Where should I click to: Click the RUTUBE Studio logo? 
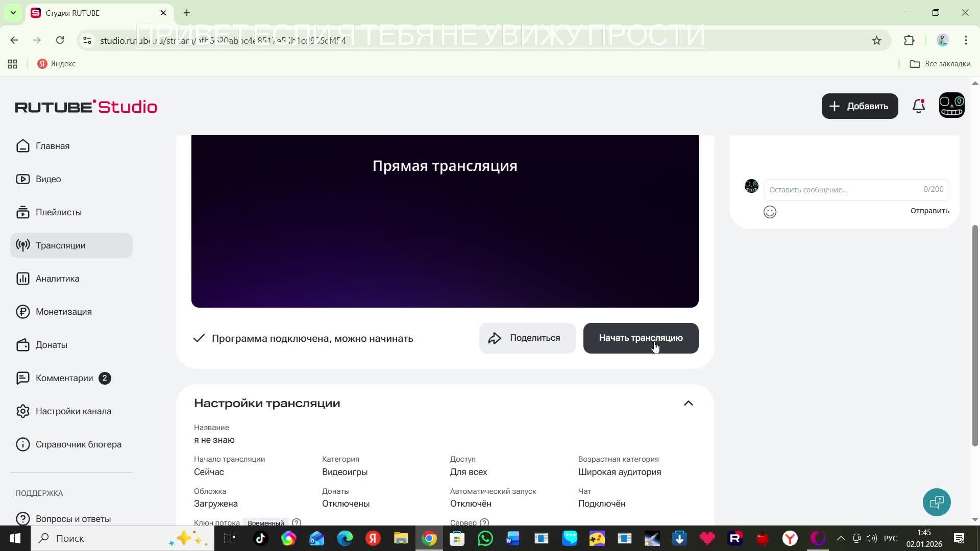coord(86,107)
